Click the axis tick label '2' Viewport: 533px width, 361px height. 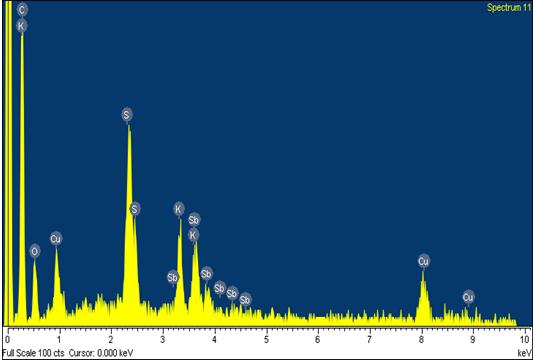click(x=111, y=339)
